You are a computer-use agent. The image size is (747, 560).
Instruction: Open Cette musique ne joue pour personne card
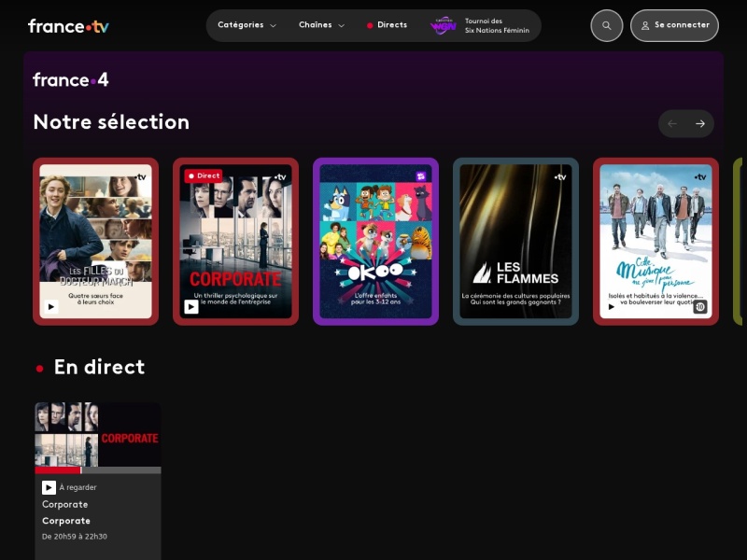point(656,242)
